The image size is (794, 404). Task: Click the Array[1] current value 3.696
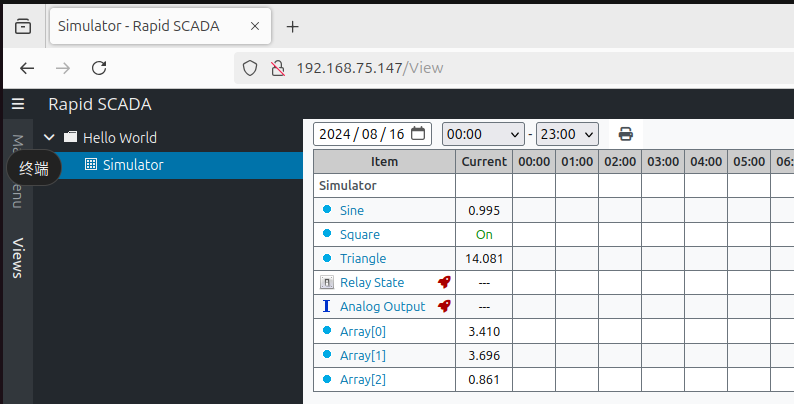[484, 355]
